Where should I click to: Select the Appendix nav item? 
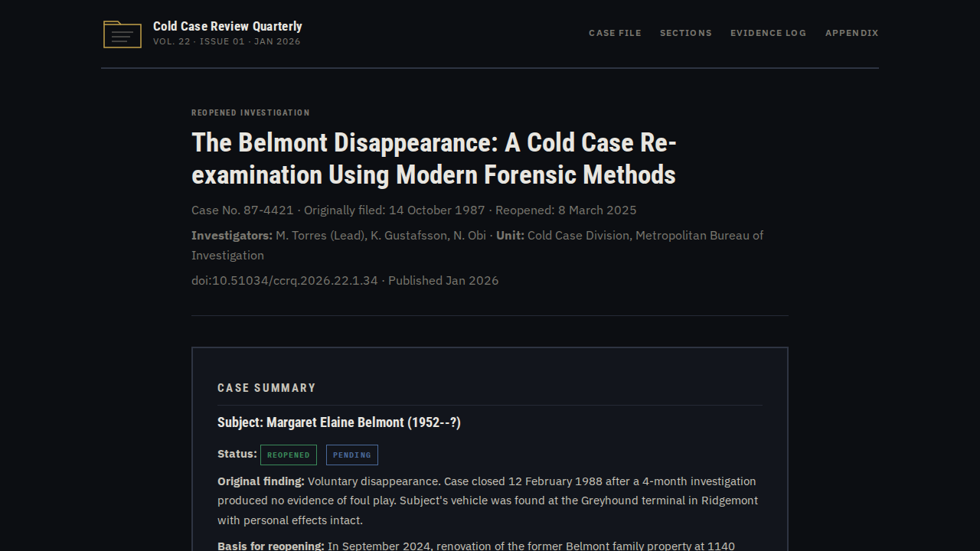coord(852,33)
